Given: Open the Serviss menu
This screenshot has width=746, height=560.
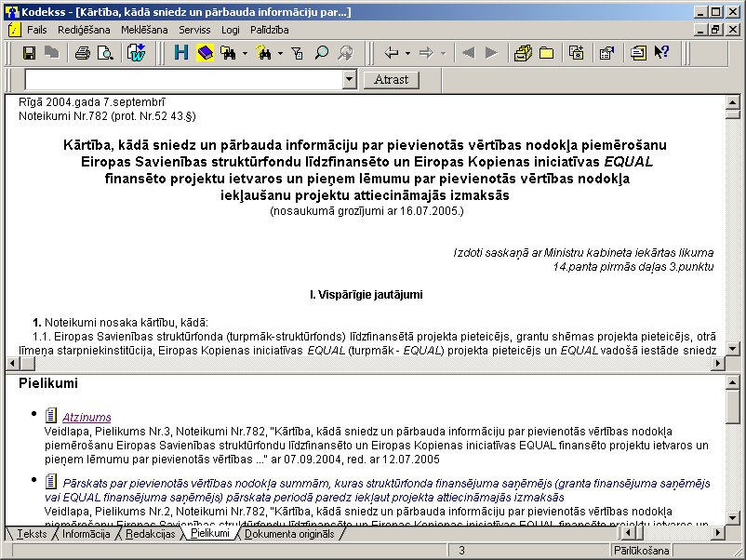Looking at the screenshot, I should (x=194, y=30).
